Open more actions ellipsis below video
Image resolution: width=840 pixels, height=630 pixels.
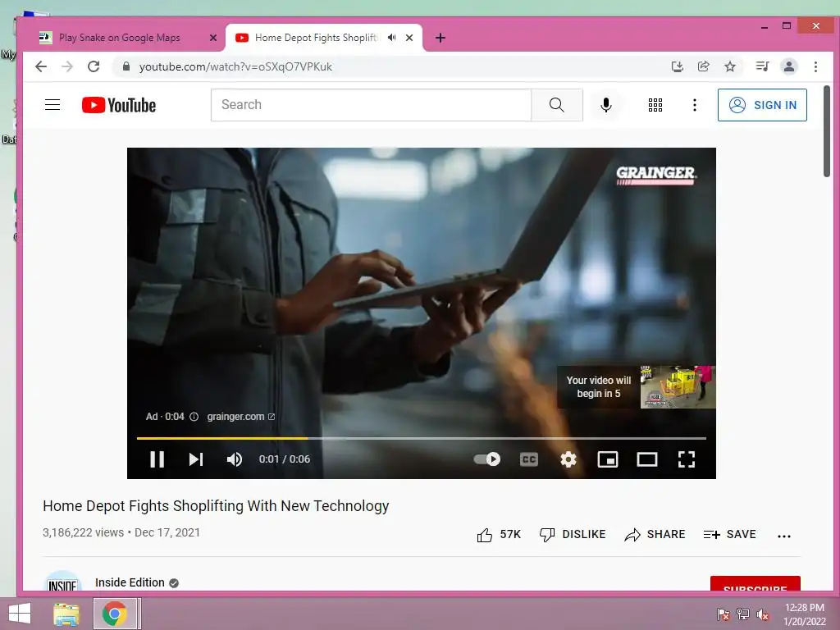click(783, 536)
